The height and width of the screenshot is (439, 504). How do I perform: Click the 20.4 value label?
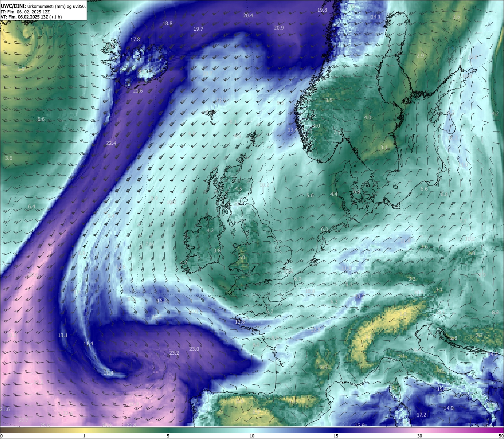248,15
